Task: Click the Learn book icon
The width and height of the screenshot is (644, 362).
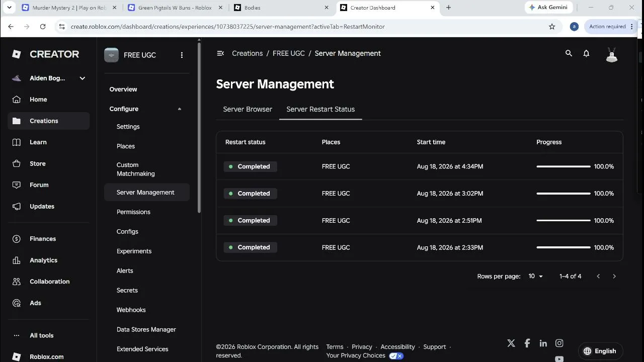Action: coord(17,142)
